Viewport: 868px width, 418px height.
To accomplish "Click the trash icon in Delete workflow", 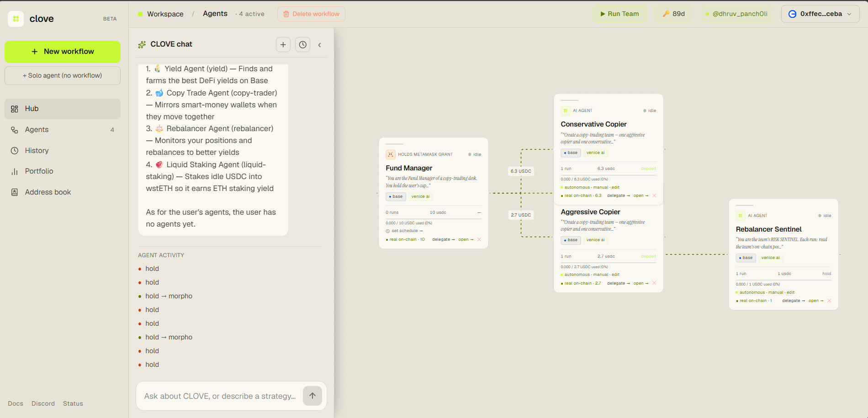I will [x=286, y=14].
